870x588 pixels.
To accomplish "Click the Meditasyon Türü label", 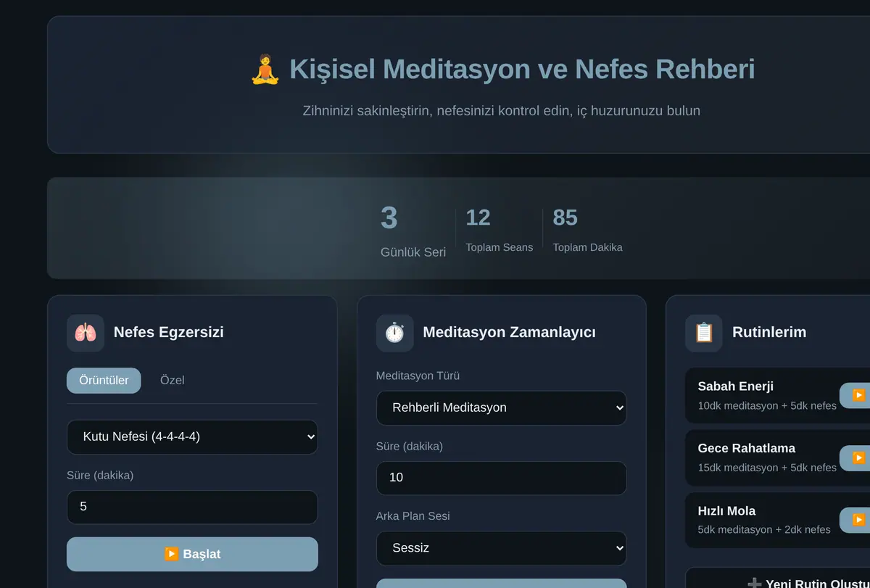I will (418, 376).
